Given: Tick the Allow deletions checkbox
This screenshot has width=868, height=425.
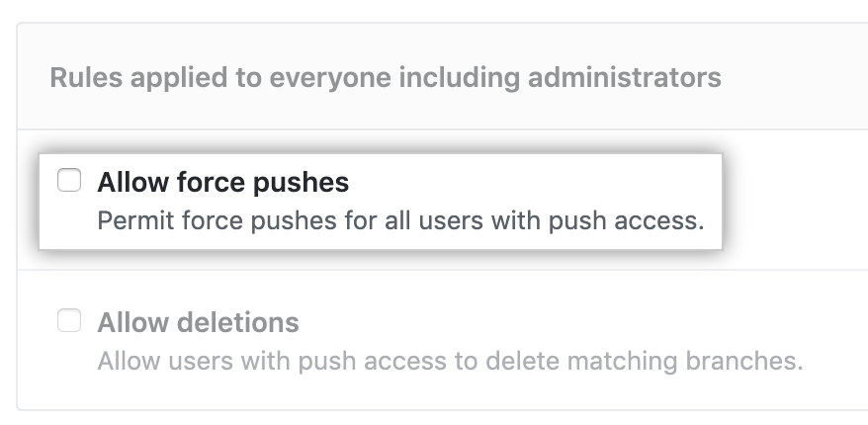Looking at the screenshot, I should pos(69,321).
